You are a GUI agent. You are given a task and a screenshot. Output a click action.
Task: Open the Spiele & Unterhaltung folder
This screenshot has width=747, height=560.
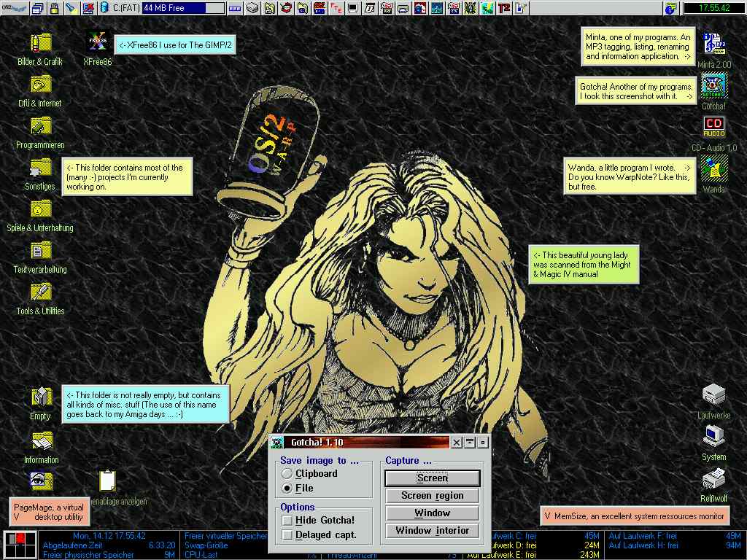pyautogui.click(x=41, y=209)
